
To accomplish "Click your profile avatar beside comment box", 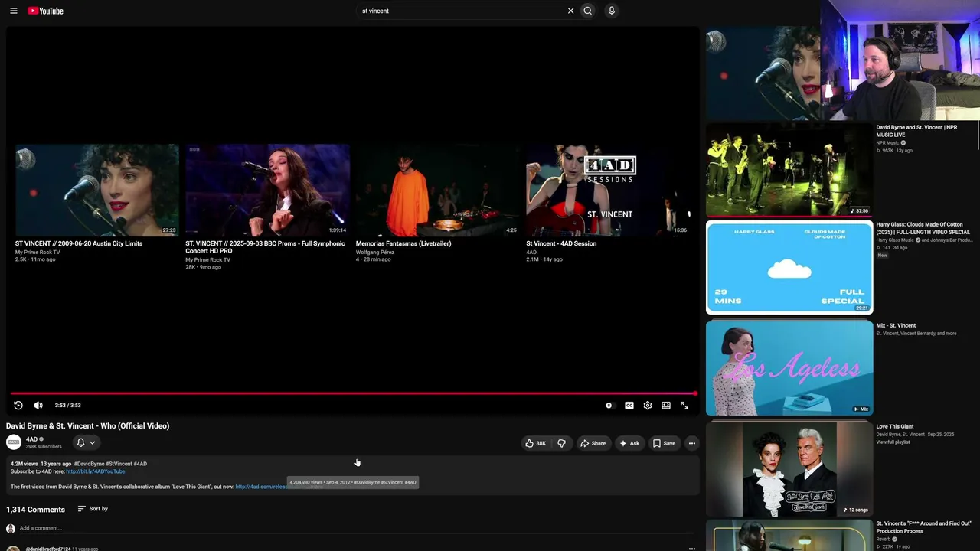I will coord(11,529).
